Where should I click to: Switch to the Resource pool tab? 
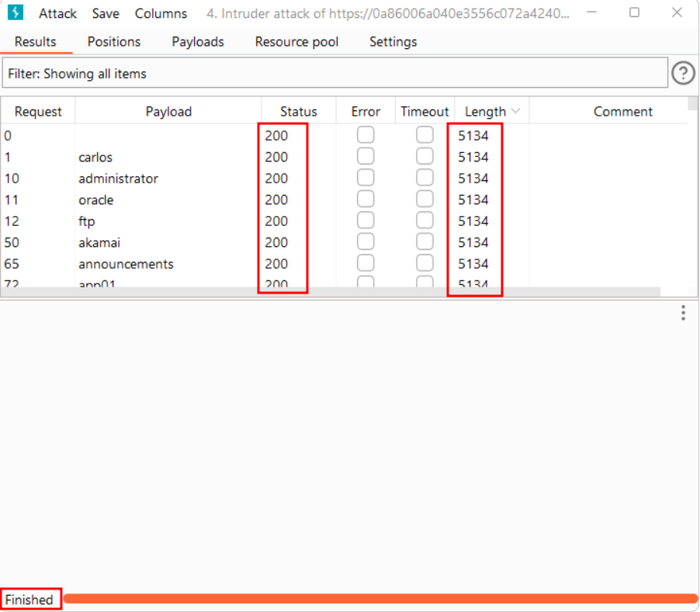click(x=296, y=41)
